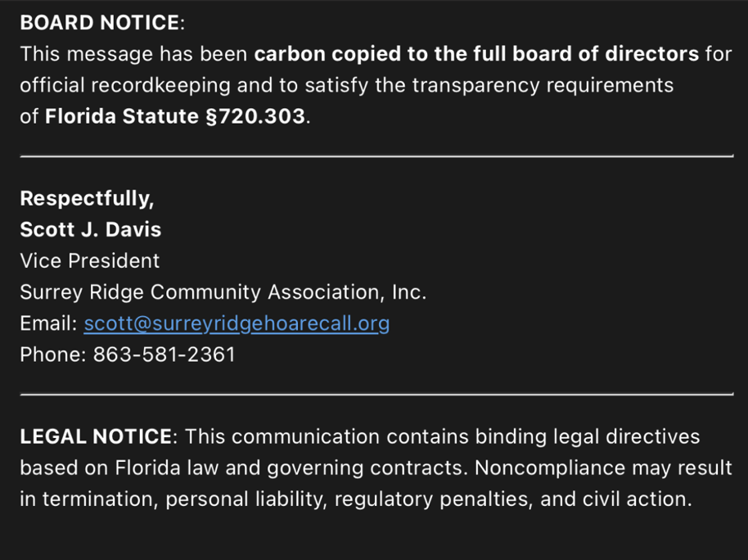Screen dimensions: 748x560
Task: Open the scott@surreyridgehoarecall.org email link
Action: click(x=237, y=323)
